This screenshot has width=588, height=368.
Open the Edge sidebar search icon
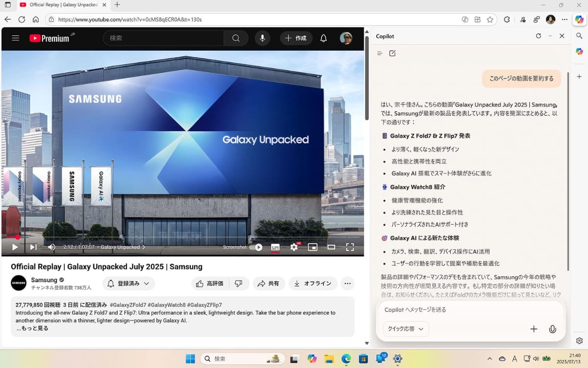point(579,36)
